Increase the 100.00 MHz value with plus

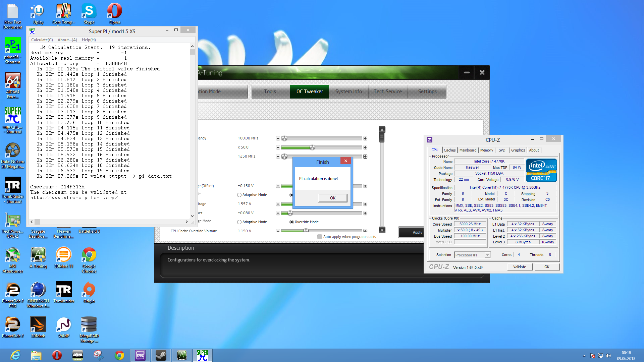[x=365, y=138]
